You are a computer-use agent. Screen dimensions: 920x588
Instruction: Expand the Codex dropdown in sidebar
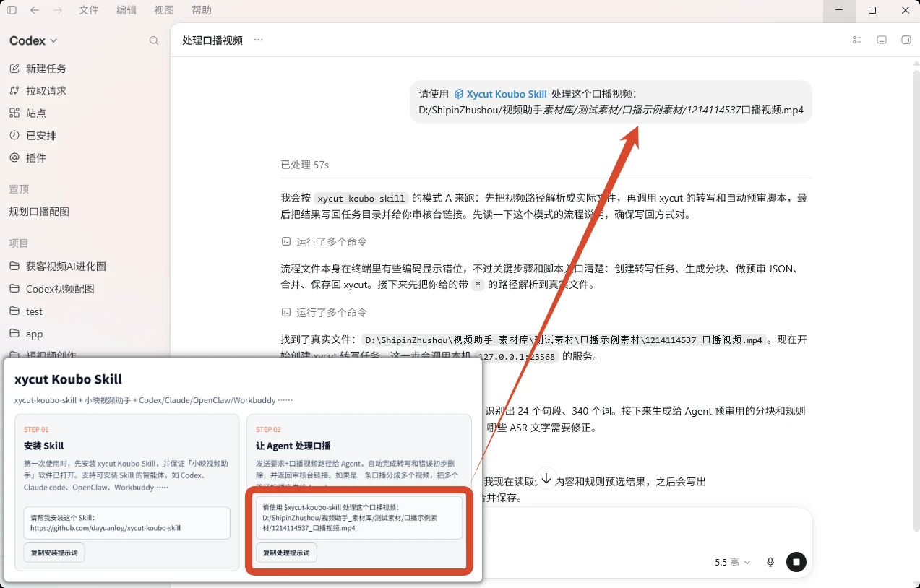click(x=33, y=40)
